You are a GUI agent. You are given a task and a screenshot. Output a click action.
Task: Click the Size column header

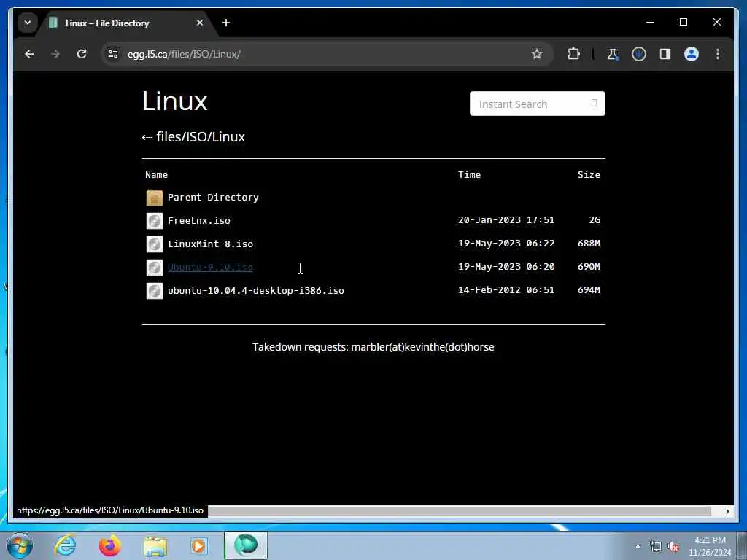coord(589,175)
